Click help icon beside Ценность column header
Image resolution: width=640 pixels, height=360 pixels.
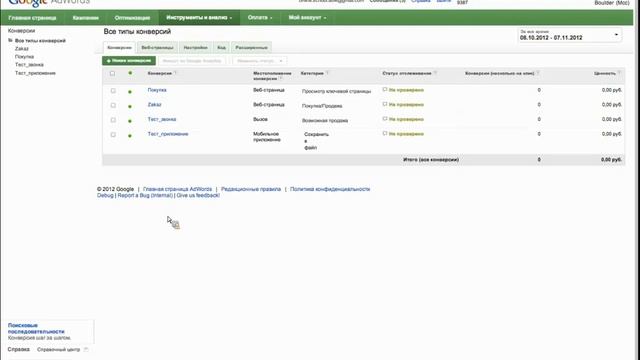tap(619, 73)
